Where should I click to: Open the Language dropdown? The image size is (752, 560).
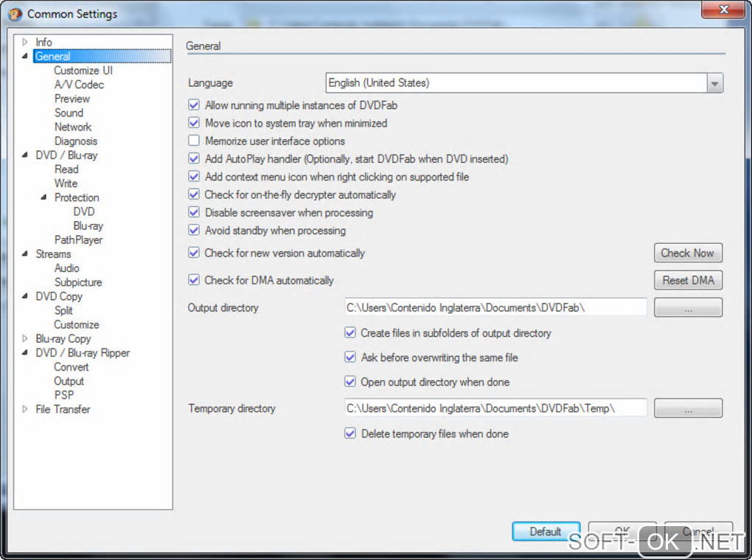click(714, 83)
